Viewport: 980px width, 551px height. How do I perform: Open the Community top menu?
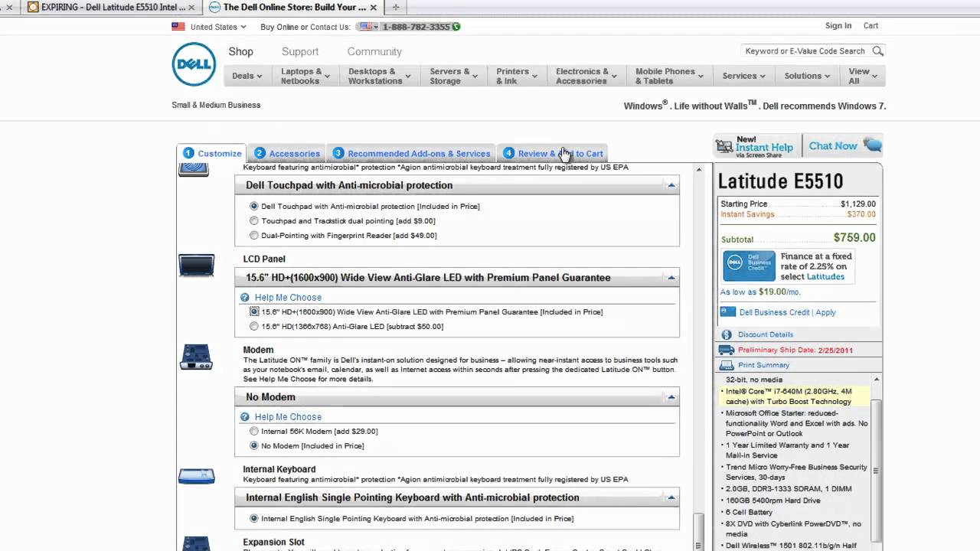[x=374, y=51]
